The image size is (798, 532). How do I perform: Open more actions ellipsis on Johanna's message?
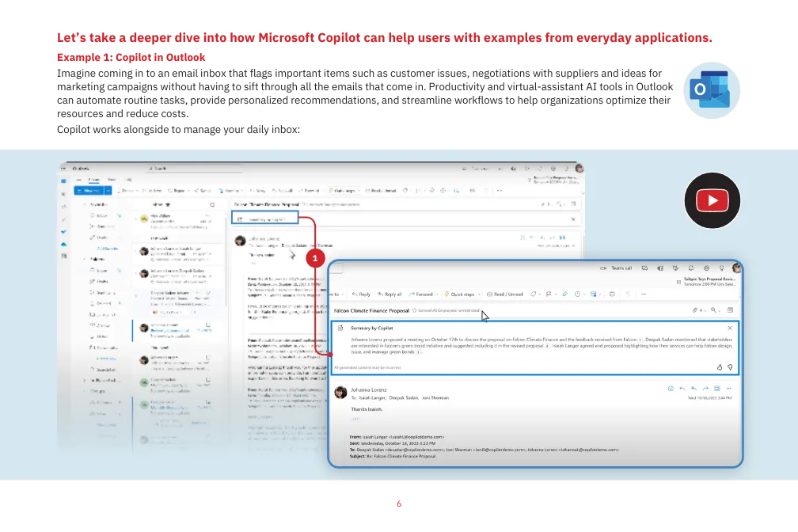pos(729,389)
